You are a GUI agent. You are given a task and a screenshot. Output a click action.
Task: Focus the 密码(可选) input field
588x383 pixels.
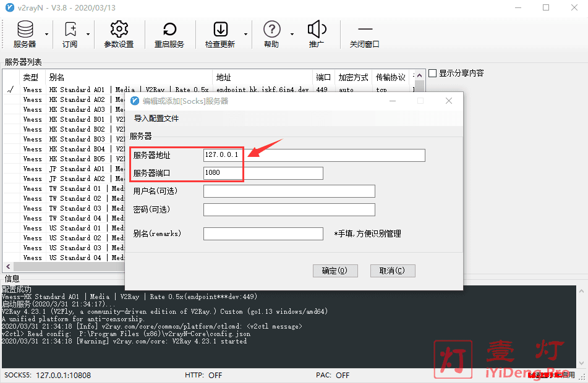point(289,209)
